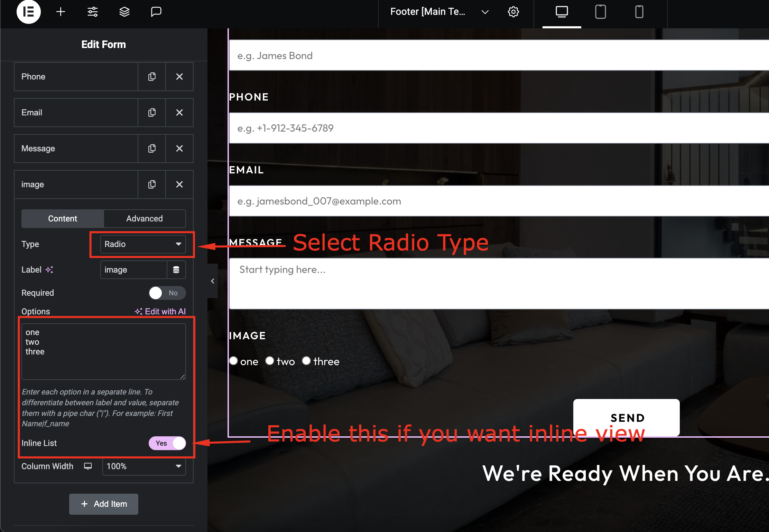The image size is (769, 532).
Task: Click the EMAIL field label in preview
Action: [246, 170]
